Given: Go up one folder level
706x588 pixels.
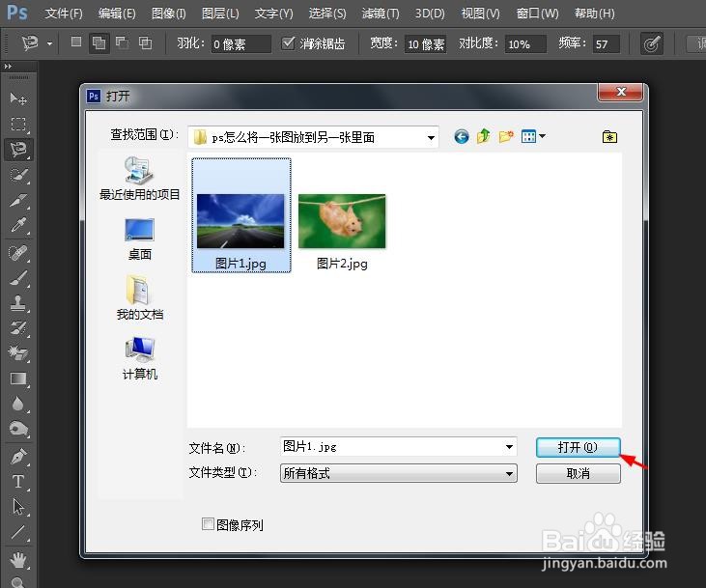Looking at the screenshot, I should click(484, 136).
